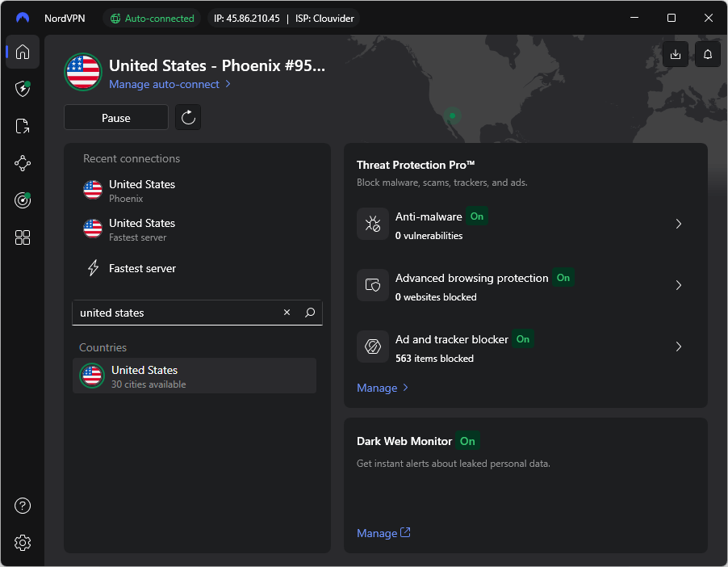This screenshot has width=728, height=567.
Task: Open notifications via the bell icon
Action: coord(707,54)
